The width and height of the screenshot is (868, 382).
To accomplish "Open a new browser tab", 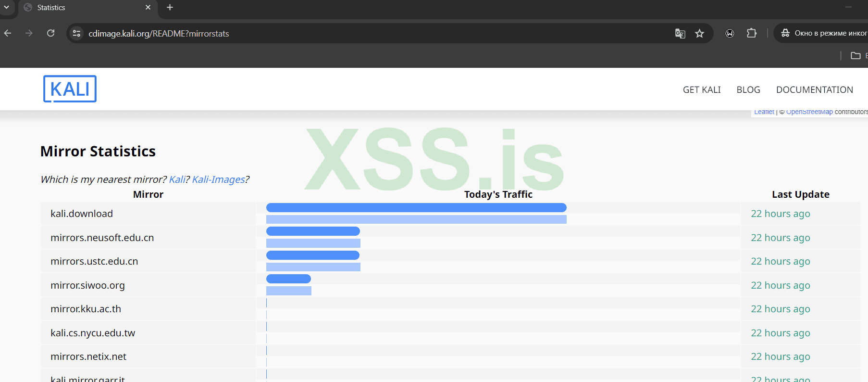I will pos(170,7).
